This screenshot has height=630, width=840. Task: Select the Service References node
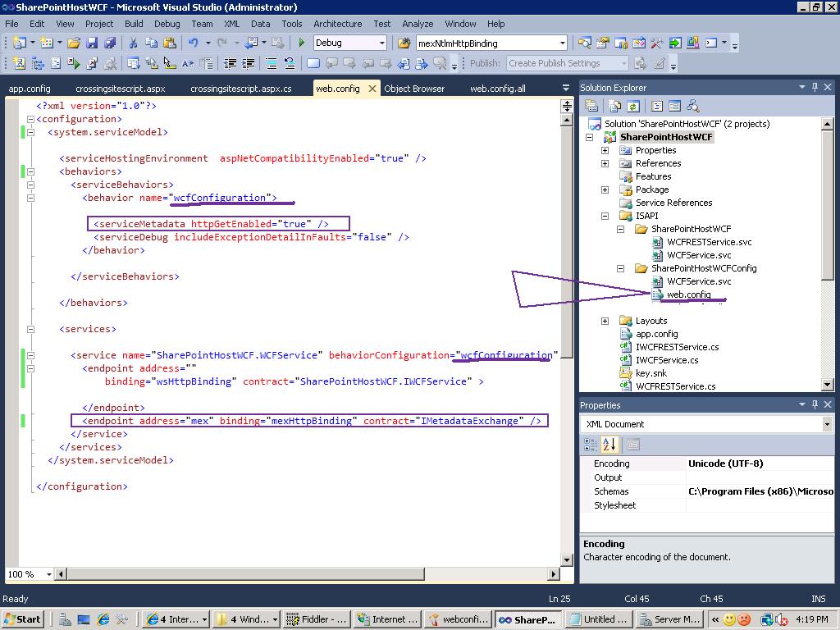tap(673, 203)
